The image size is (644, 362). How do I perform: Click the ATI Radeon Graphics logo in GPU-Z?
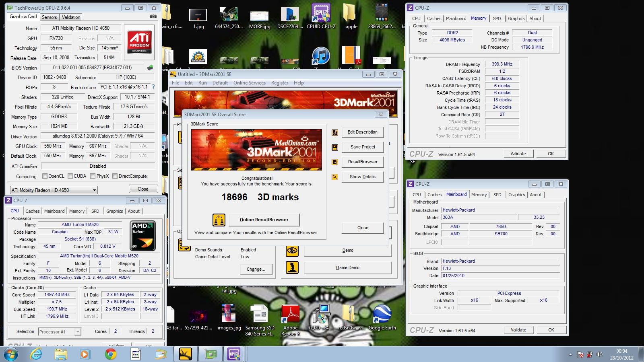139,42
